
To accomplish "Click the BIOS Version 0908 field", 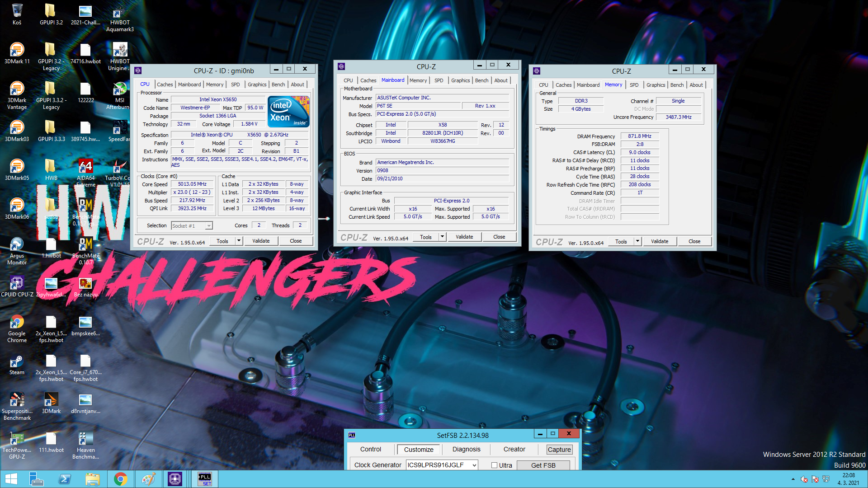I will (x=443, y=170).
